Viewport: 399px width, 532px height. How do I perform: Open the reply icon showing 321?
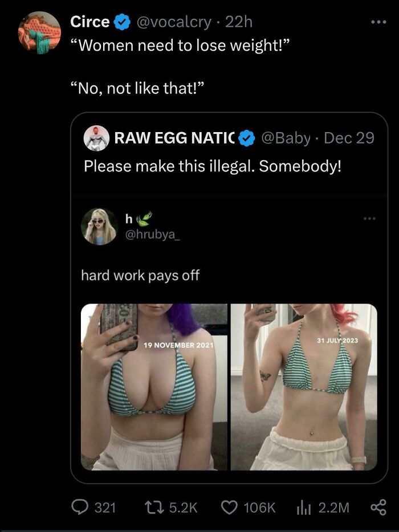point(80,508)
